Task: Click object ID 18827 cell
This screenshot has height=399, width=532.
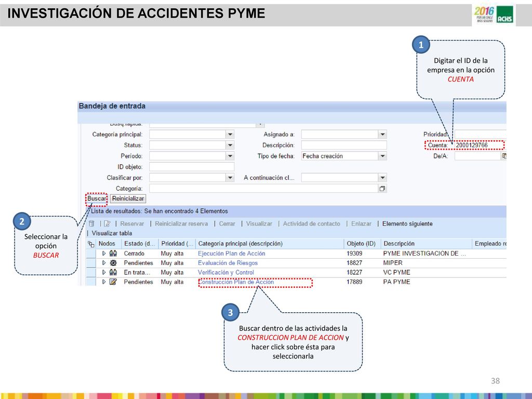Action: tap(354, 263)
